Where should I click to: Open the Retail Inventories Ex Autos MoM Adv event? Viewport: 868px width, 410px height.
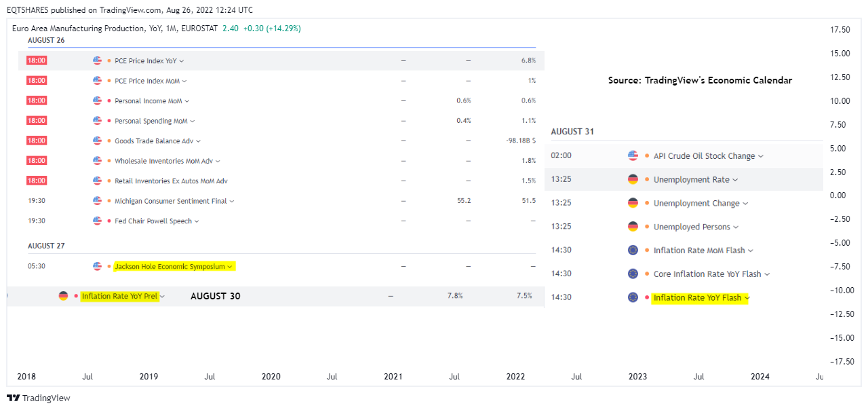coord(171,181)
